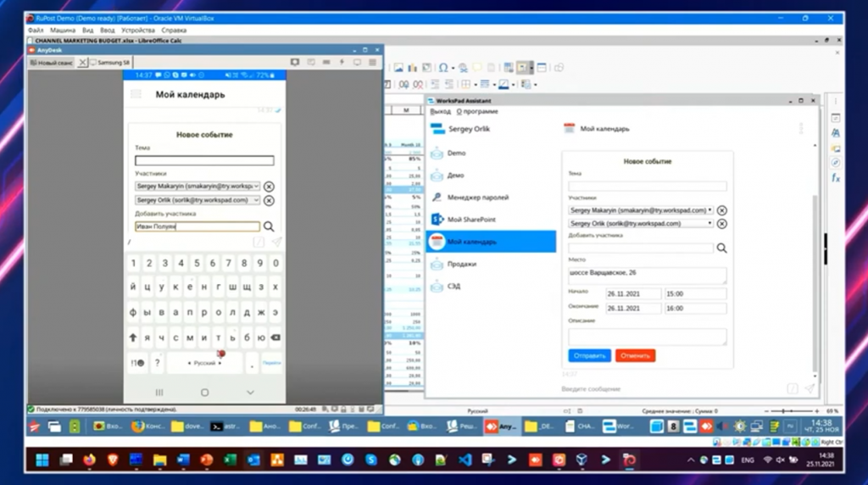
Task: Open Sergey Makaryin dropdown on phone screen
Action: 256,186
